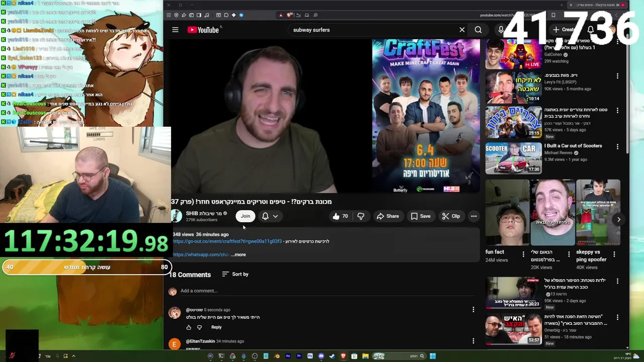Open the YouTube guide hamburger menu

(175, 30)
